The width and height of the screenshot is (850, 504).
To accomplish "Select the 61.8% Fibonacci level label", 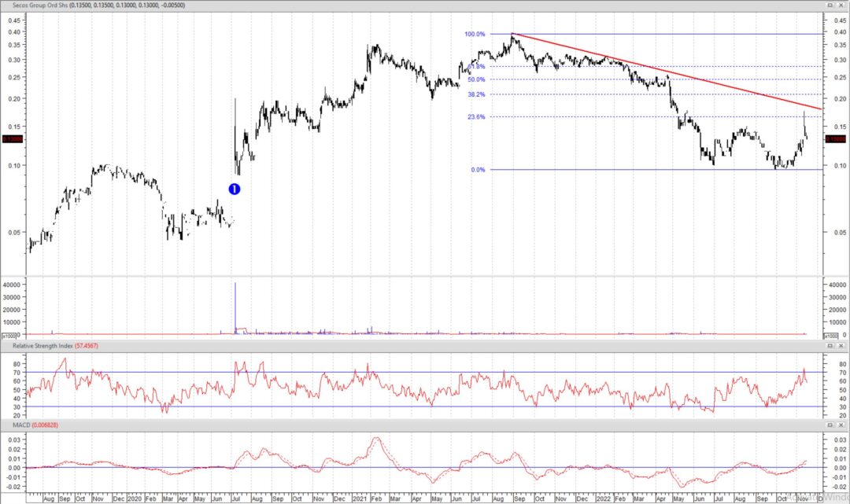I will coord(476,67).
